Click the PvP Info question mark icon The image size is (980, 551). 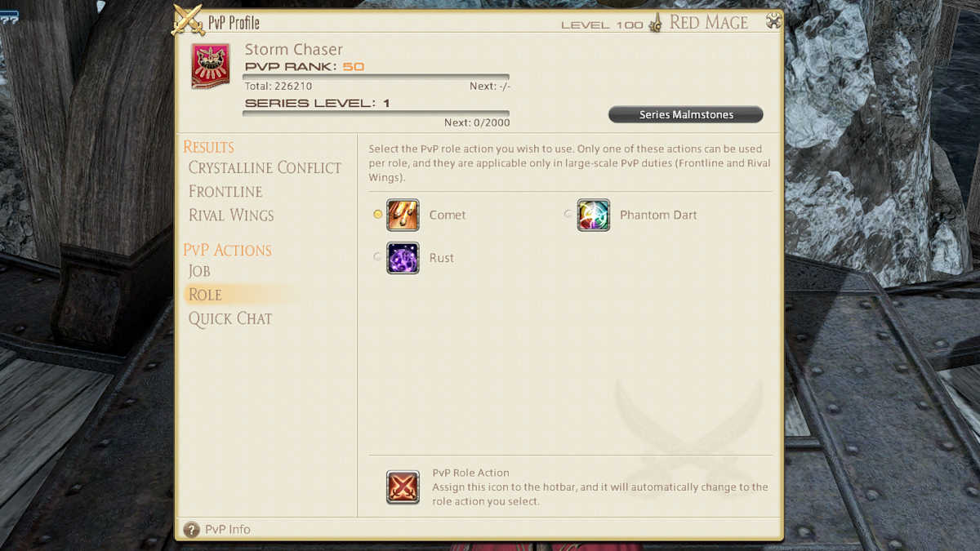[191, 530]
